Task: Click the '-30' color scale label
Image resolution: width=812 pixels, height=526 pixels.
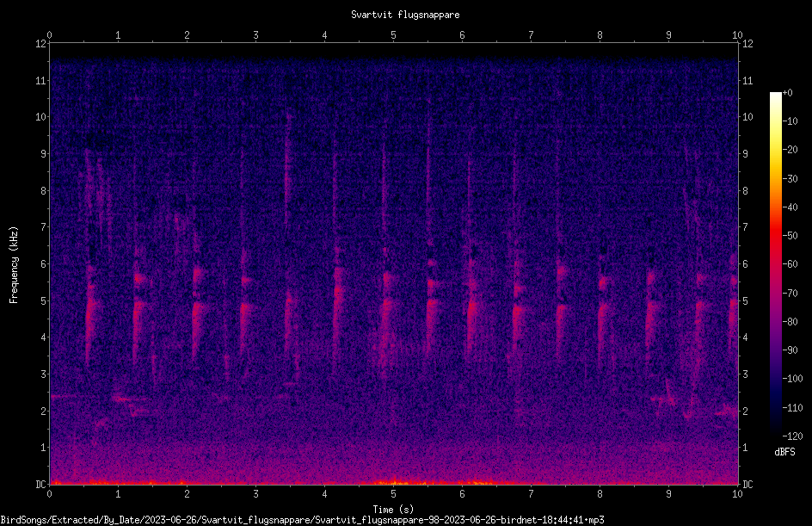Action: (790, 179)
